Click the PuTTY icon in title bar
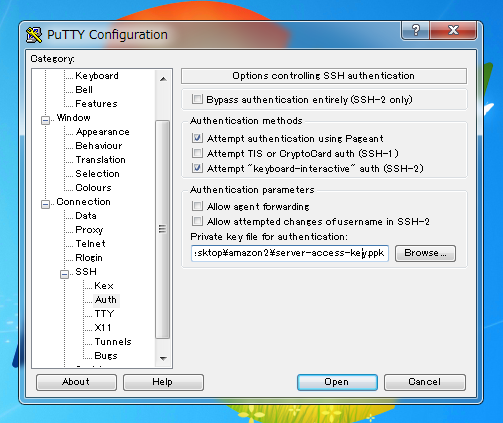The height and width of the screenshot is (423, 503). (34, 35)
